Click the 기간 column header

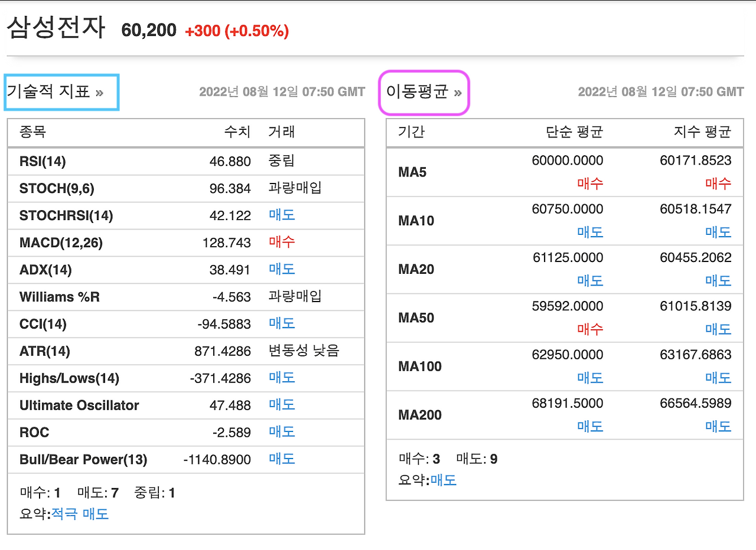point(412,132)
